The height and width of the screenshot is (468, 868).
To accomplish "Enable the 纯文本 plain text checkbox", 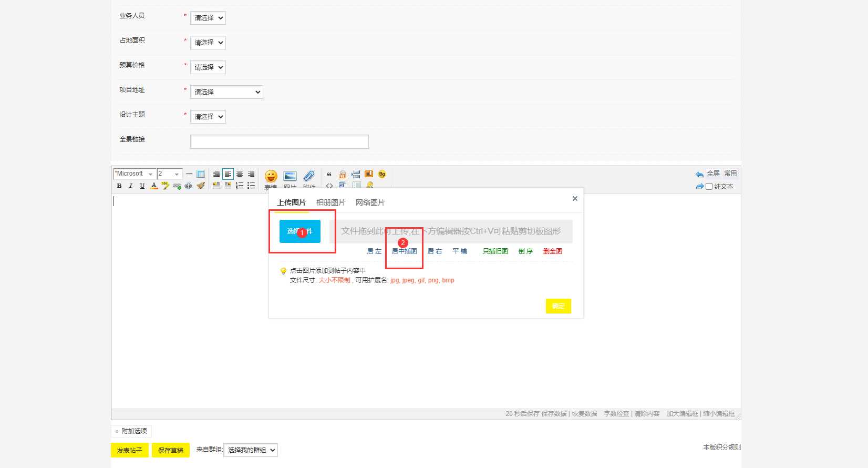I will click(709, 187).
